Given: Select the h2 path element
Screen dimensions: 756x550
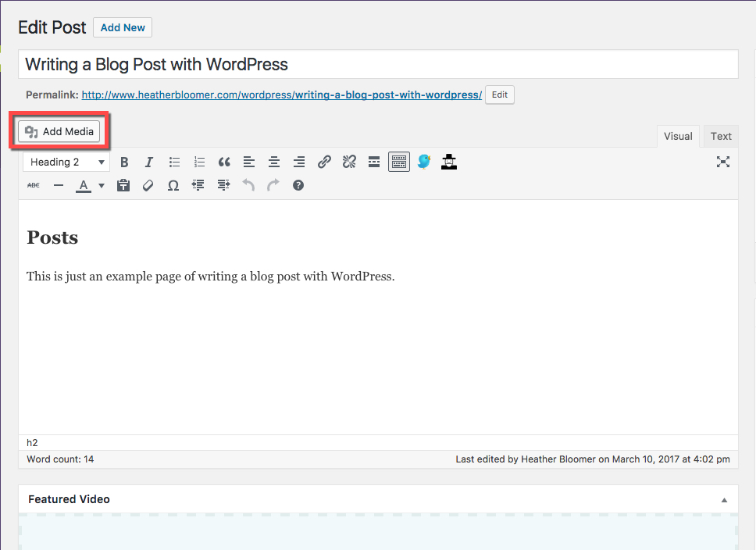Looking at the screenshot, I should pos(32,443).
